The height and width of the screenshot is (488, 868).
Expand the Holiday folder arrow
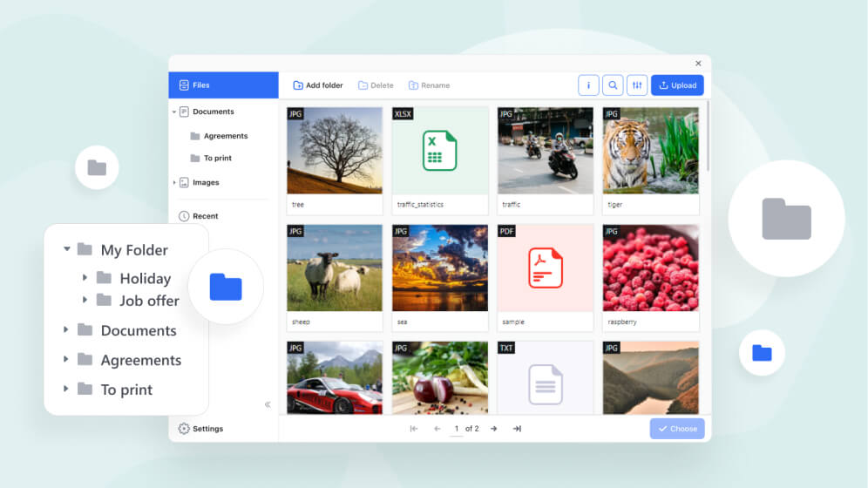[85, 278]
